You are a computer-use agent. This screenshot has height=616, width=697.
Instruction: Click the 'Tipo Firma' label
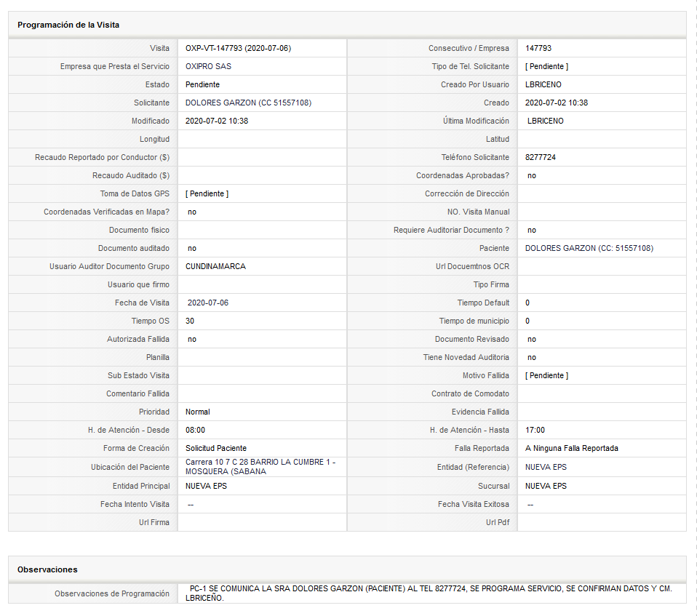point(491,285)
